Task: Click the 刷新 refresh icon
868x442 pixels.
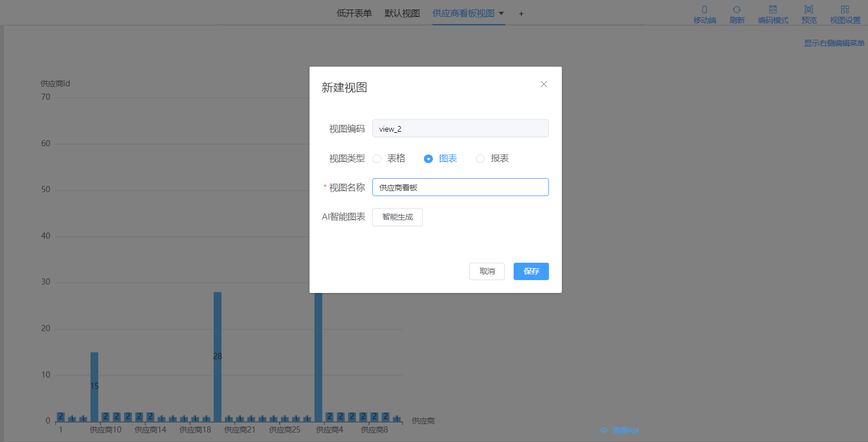Action: 737,10
